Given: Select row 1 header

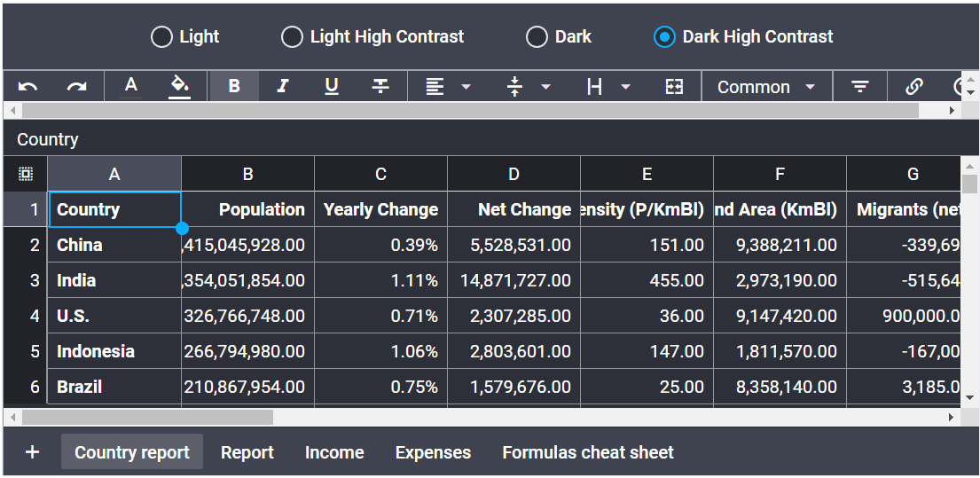Looking at the screenshot, I should pos(26,209).
